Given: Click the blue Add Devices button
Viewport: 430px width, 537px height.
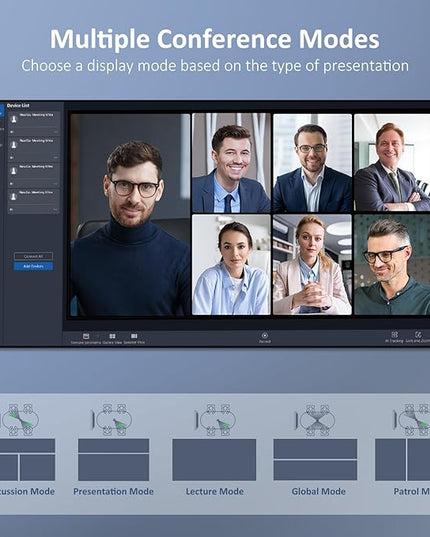Looking at the screenshot, I should [x=34, y=266].
